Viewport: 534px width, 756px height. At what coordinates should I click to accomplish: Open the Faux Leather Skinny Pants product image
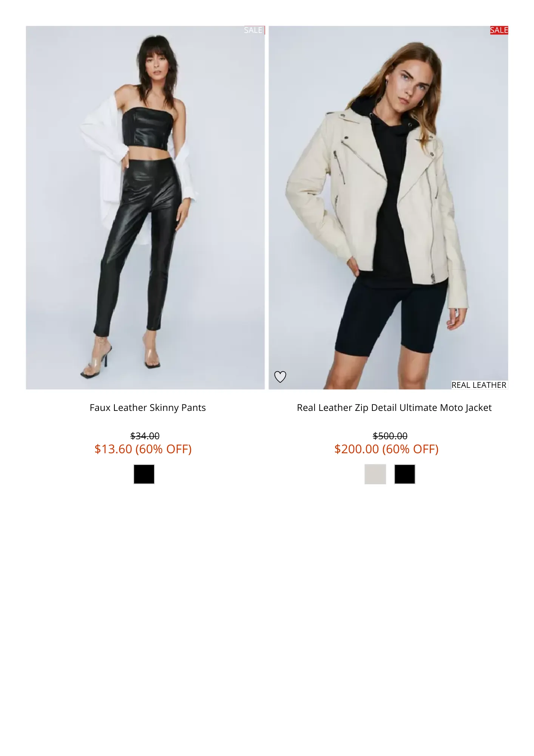[x=145, y=208]
